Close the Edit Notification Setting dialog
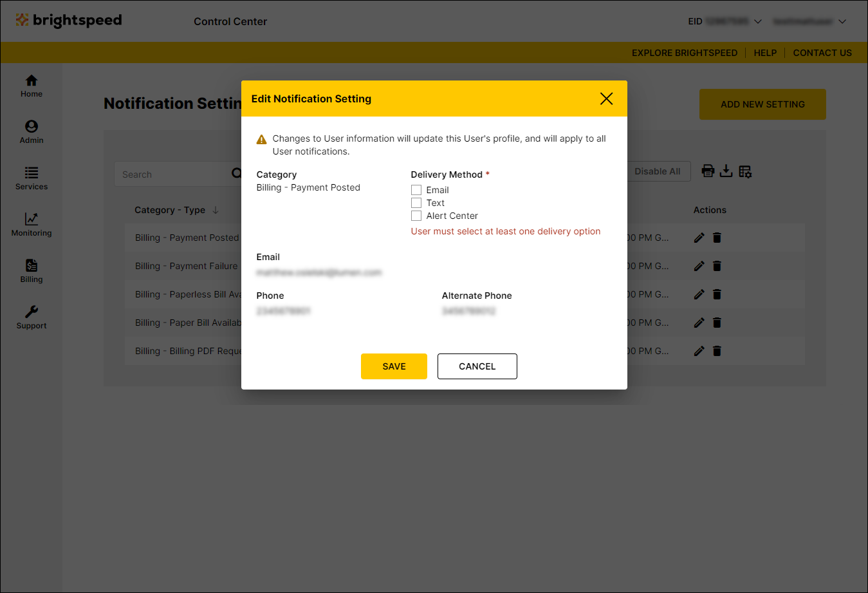 click(606, 99)
